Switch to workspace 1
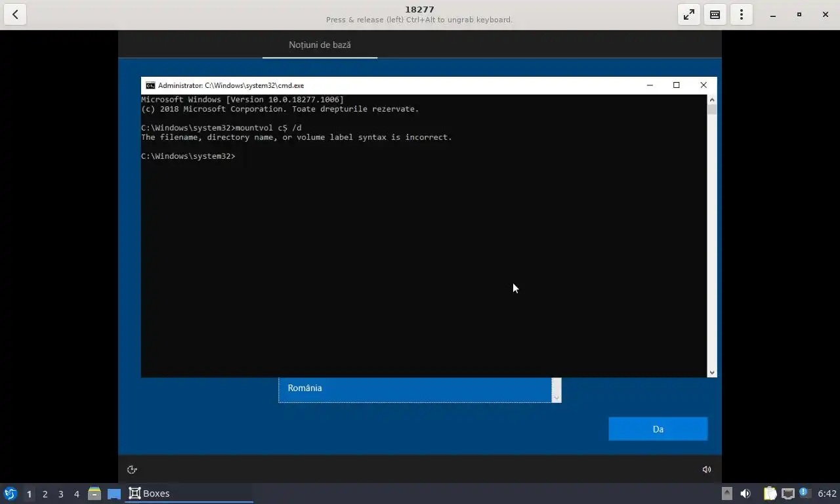840x504 pixels. click(29, 493)
